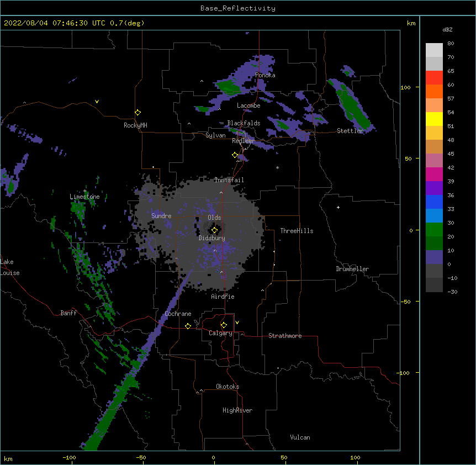
Task: Select the yellow diamond marker beside Cochrane
Action: pyautogui.click(x=188, y=326)
